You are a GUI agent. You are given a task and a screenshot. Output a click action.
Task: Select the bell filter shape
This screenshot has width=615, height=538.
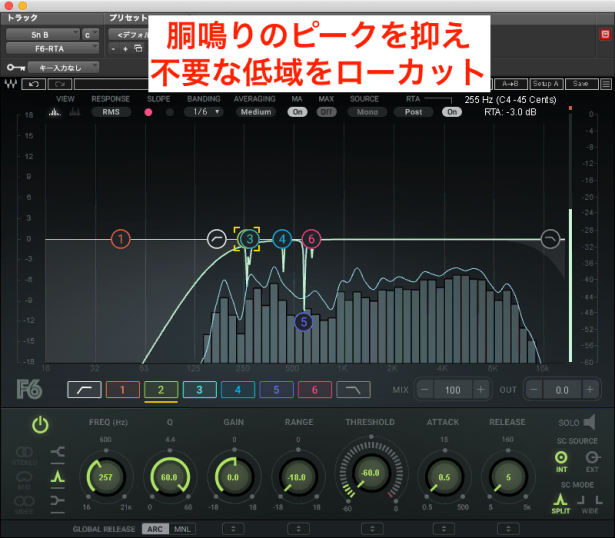point(58,477)
